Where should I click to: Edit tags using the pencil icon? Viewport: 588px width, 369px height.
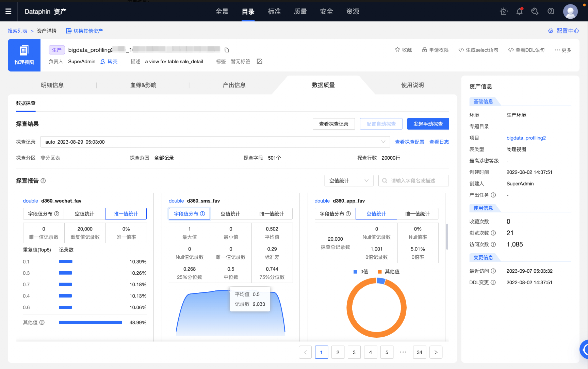tap(260, 61)
